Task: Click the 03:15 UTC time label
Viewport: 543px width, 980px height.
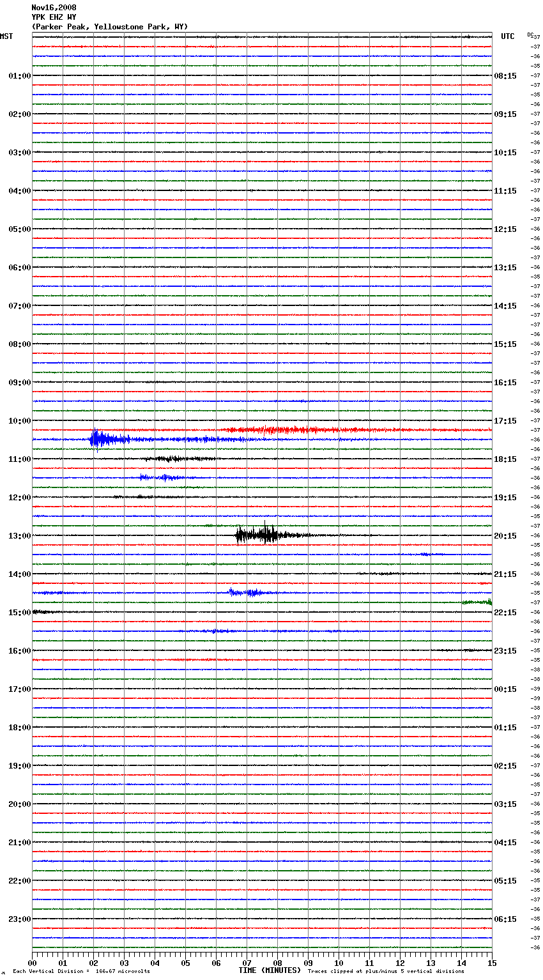Action: point(505,804)
